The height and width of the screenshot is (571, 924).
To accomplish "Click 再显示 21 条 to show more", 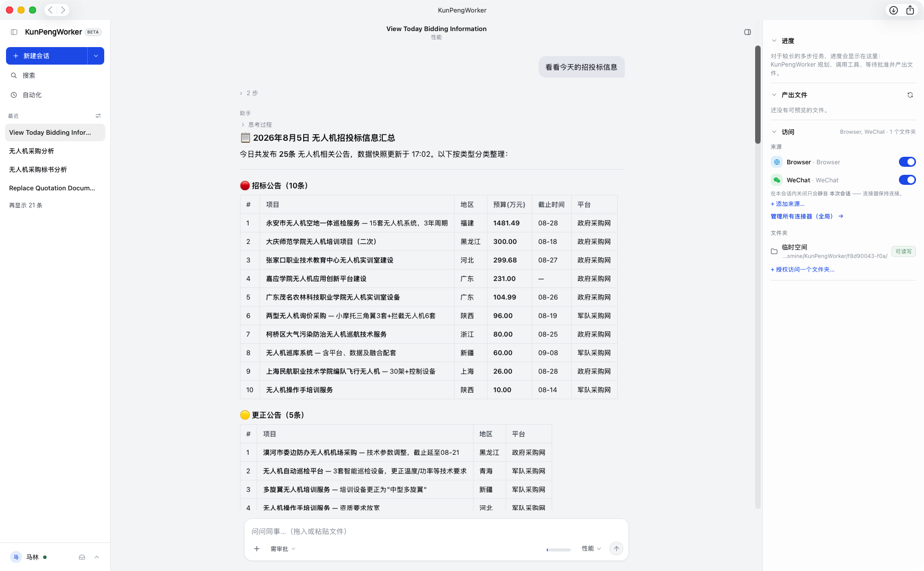I will click(x=26, y=205).
